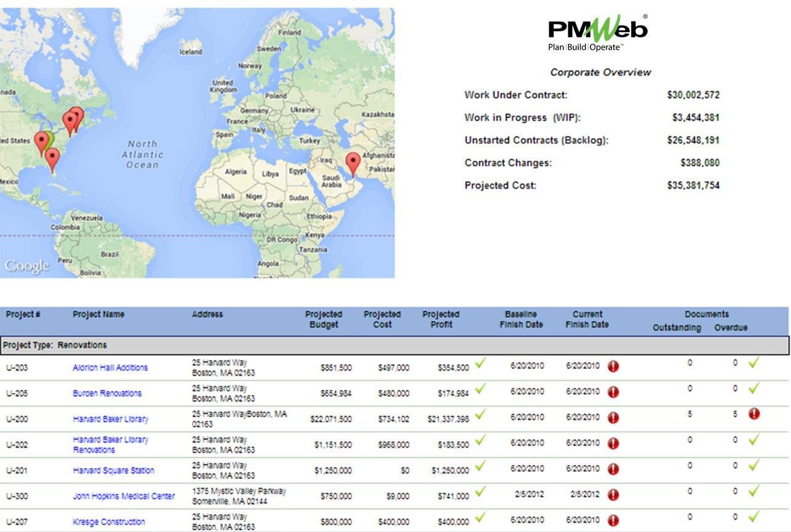Click the Google logo on the map

27,266
